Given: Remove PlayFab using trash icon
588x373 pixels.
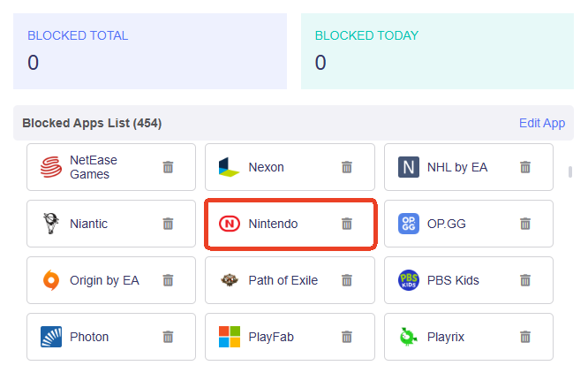Looking at the screenshot, I should [x=347, y=337].
